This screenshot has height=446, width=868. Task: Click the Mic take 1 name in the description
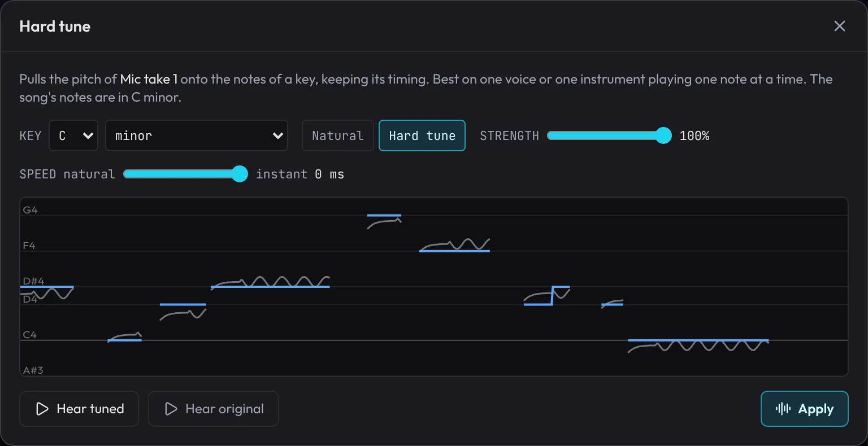click(149, 79)
